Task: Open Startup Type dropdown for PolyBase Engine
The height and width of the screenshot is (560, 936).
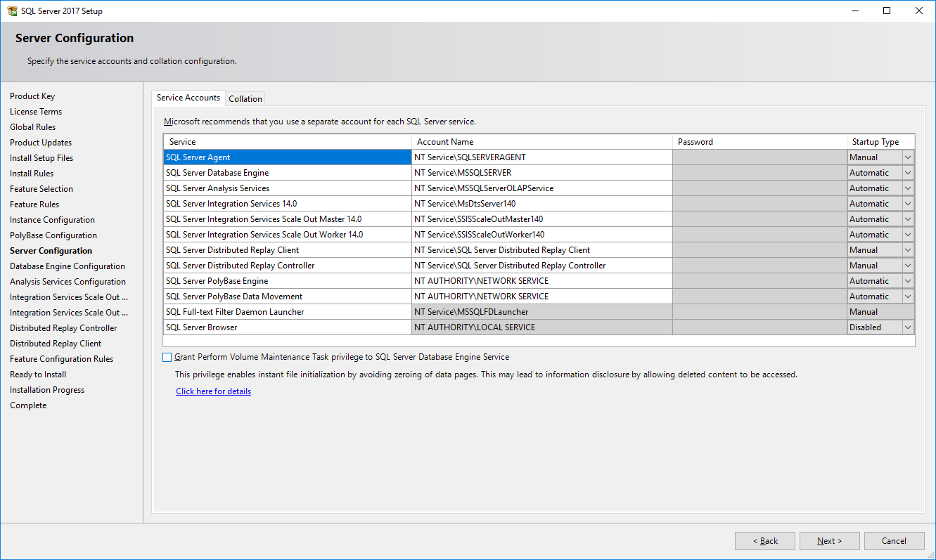Action: [x=907, y=281]
